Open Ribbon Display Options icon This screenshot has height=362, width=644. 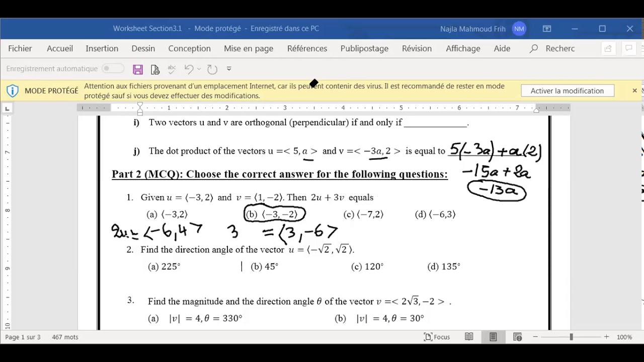point(547,29)
